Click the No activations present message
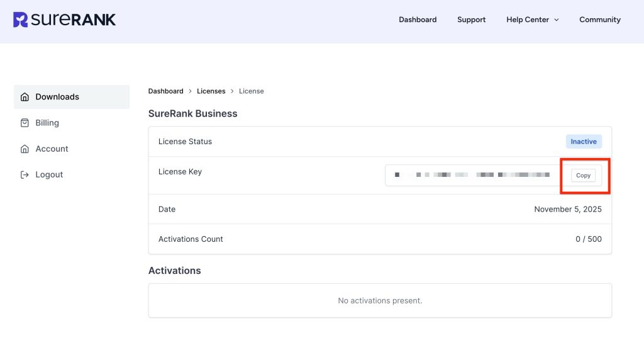 (x=380, y=301)
